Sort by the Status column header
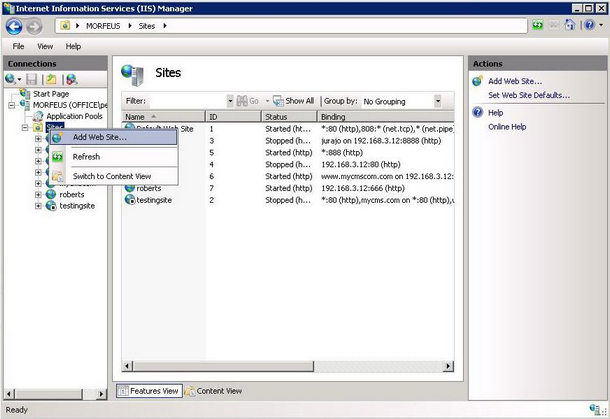The width and height of the screenshot is (610, 419). click(289, 117)
